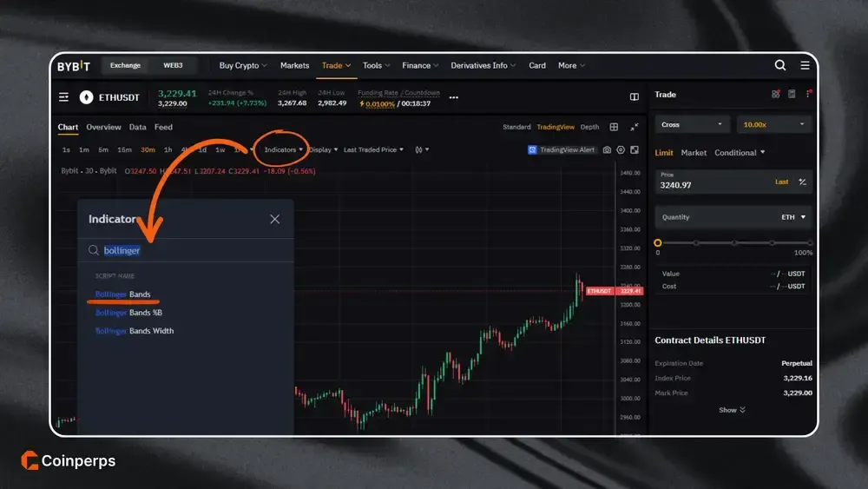Click the TradingView Alert button

tap(562, 149)
